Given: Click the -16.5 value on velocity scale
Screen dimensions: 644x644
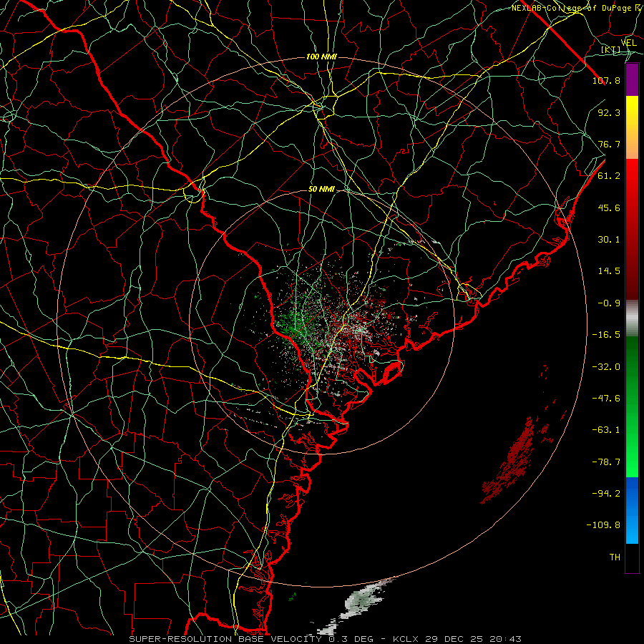Looking at the screenshot, I should 606,335.
